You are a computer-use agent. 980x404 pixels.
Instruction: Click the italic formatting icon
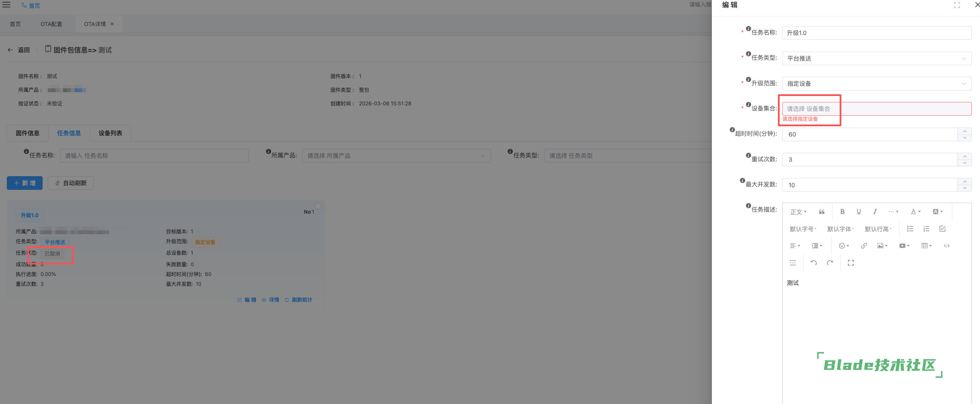(875, 212)
